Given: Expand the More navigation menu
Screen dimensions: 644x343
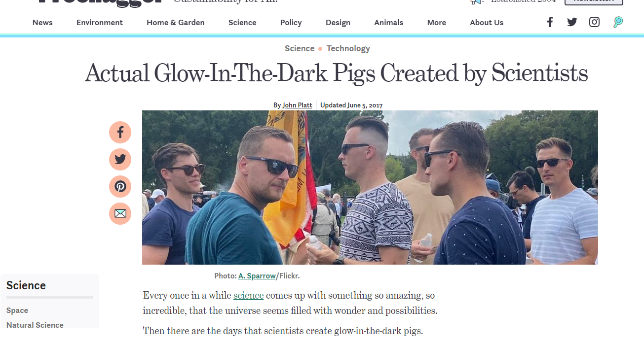Looking at the screenshot, I should point(437,23).
